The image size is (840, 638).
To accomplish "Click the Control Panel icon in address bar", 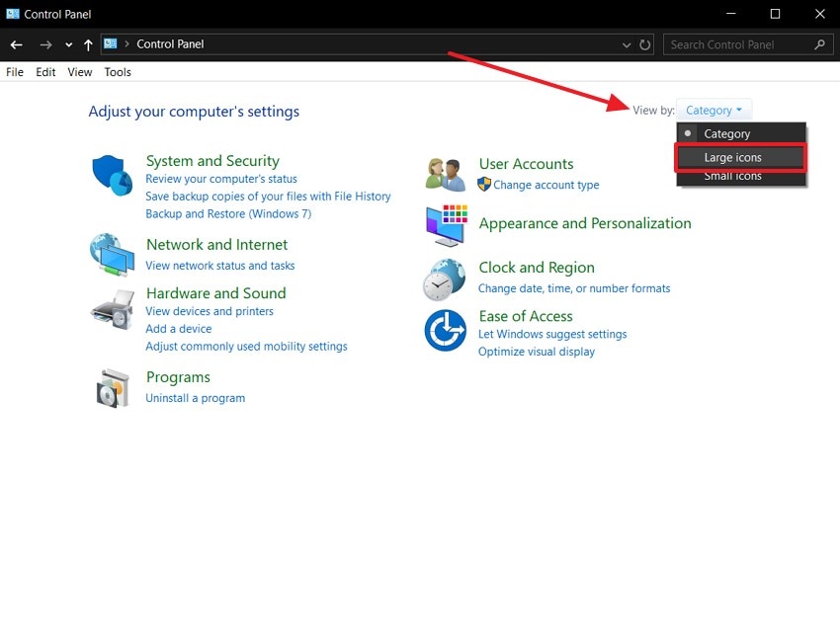I will pyautogui.click(x=111, y=43).
